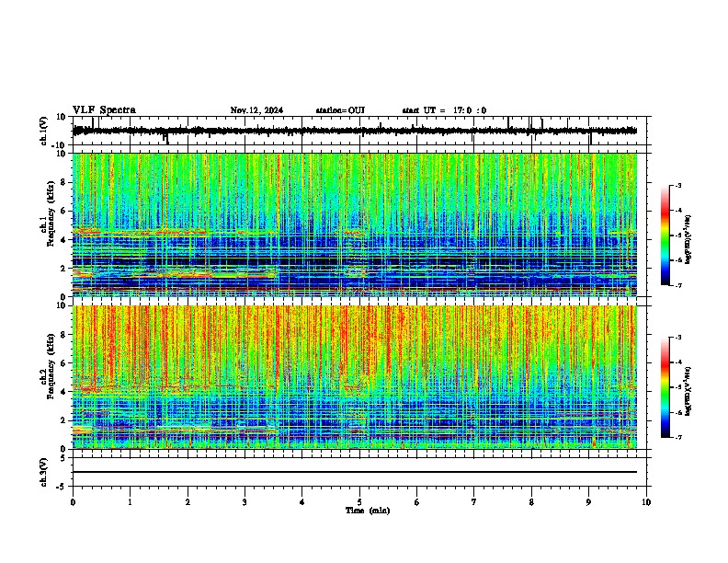Screen dimensions: 728x563
Task: Click time axis tick label '5'
Action: pyautogui.click(x=359, y=502)
